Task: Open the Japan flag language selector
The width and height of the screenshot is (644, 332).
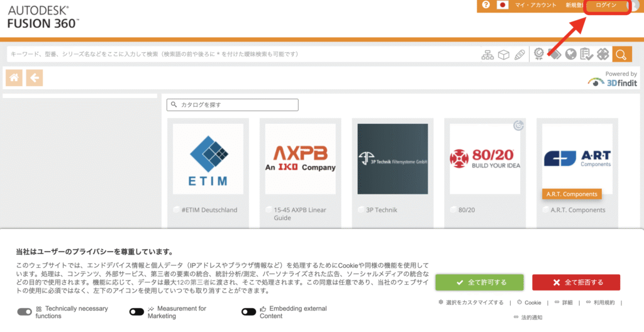Action: click(502, 5)
